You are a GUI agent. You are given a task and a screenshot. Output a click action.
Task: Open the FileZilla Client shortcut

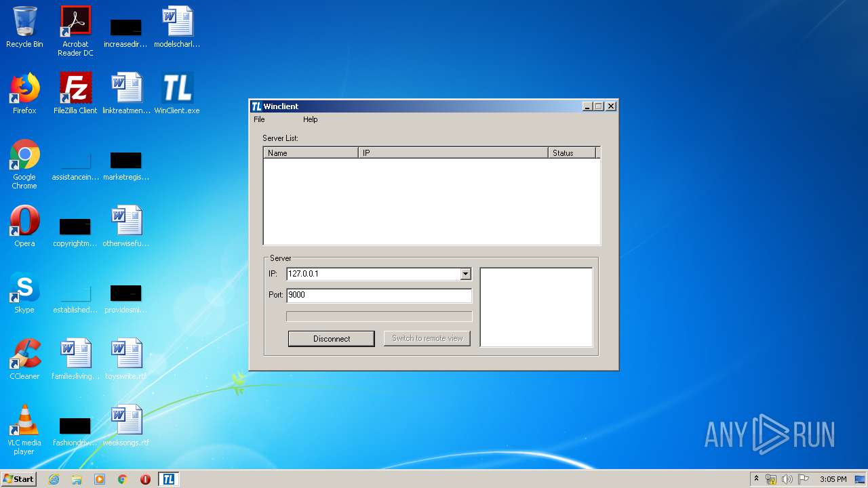[75, 94]
